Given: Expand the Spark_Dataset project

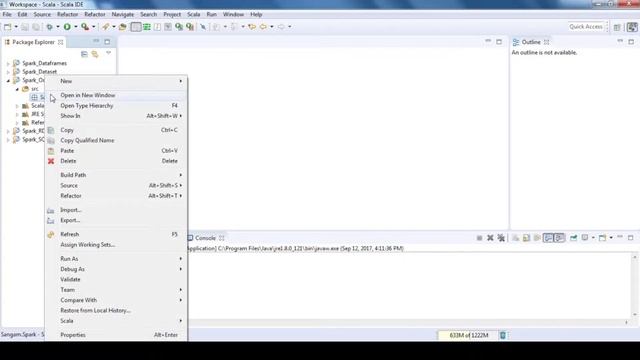Looking at the screenshot, I should (x=8, y=72).
